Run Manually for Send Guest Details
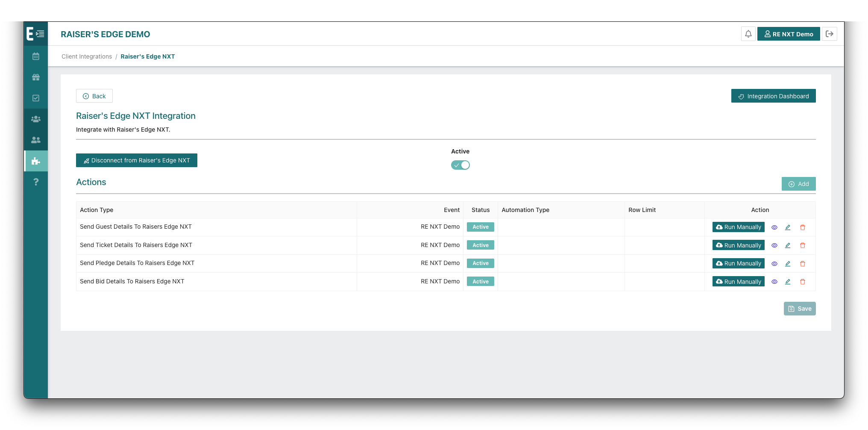Viewport: 868px width, 430px height. click(x=738, y=227)
